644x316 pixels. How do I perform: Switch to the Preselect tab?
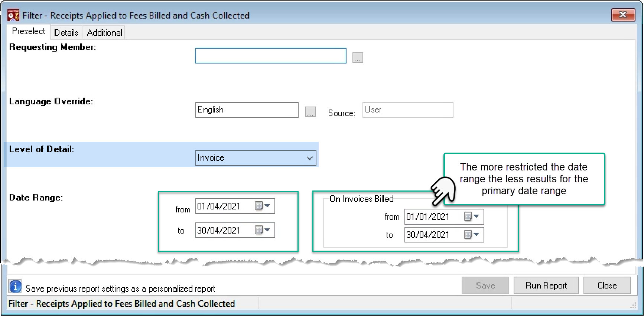[29, 32]
